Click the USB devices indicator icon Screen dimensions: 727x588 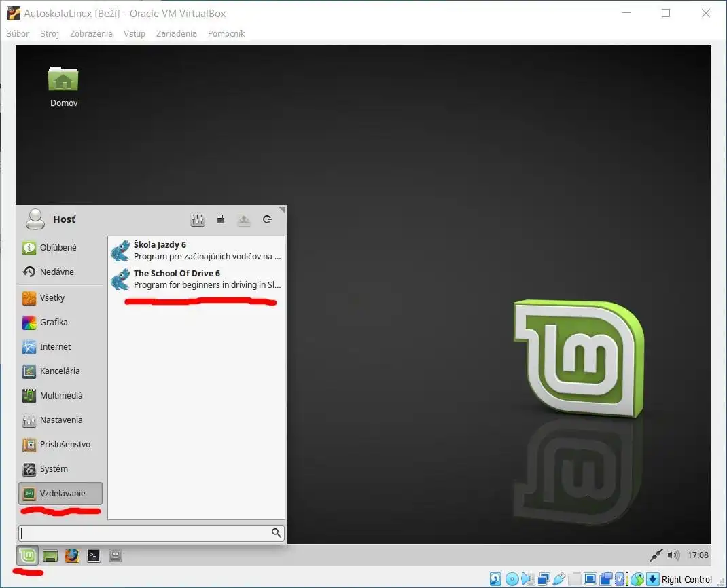click(559, 579)
